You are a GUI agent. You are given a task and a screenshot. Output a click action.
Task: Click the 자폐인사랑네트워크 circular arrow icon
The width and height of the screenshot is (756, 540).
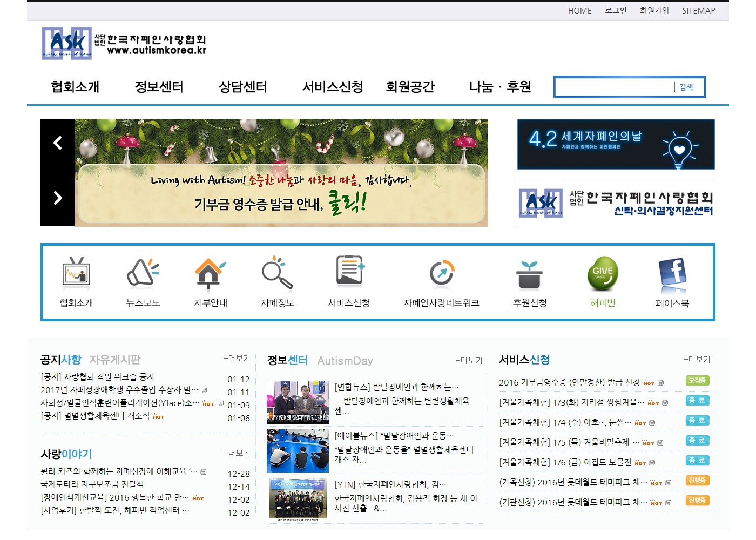[442, 273]
